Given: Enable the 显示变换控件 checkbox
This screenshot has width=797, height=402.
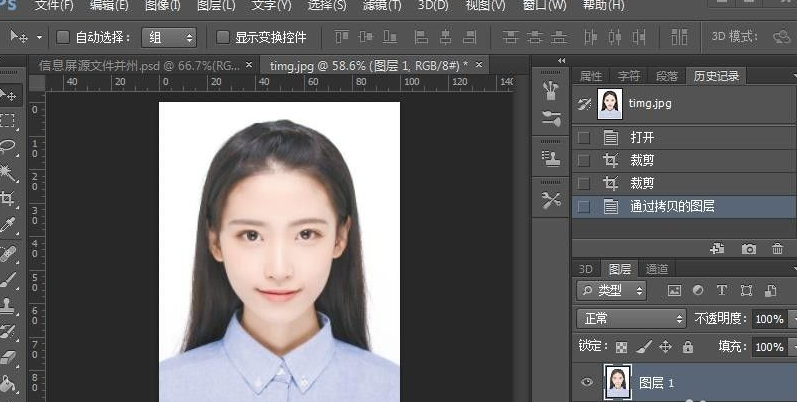Looking at the screenshot, I should [223, 37].
